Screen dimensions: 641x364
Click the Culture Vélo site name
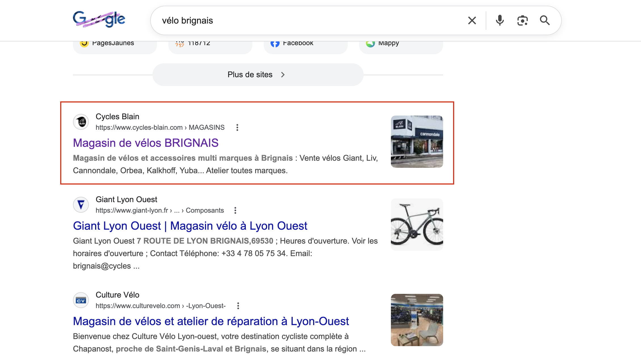pyautogui.click(x=118, y=295)
